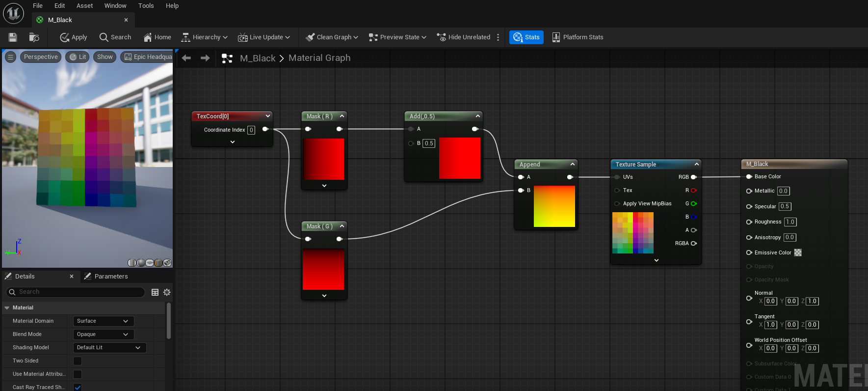Click the Texture Sample RGB output pin
Screen dimensions: 868x391
pos(694,177)
